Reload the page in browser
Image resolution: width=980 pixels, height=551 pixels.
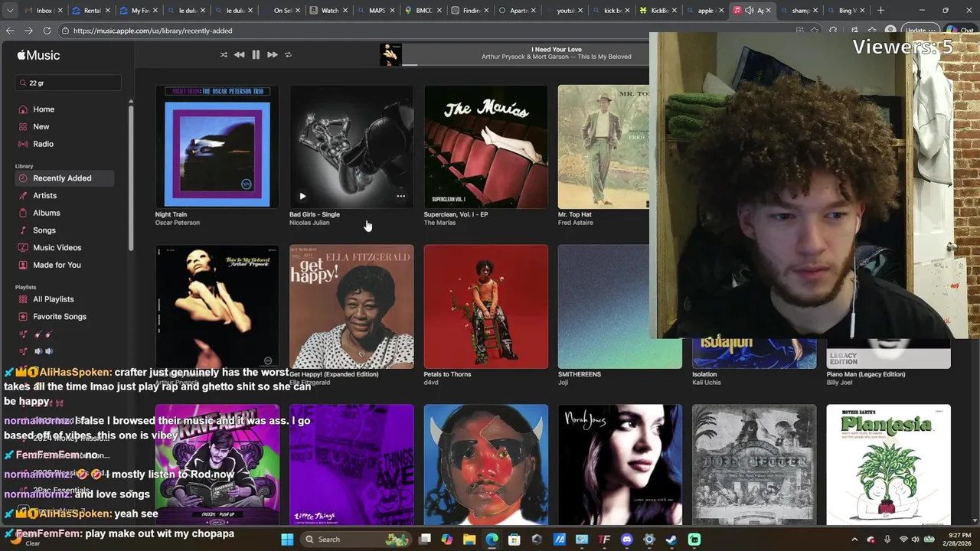[x=47, y=31]
